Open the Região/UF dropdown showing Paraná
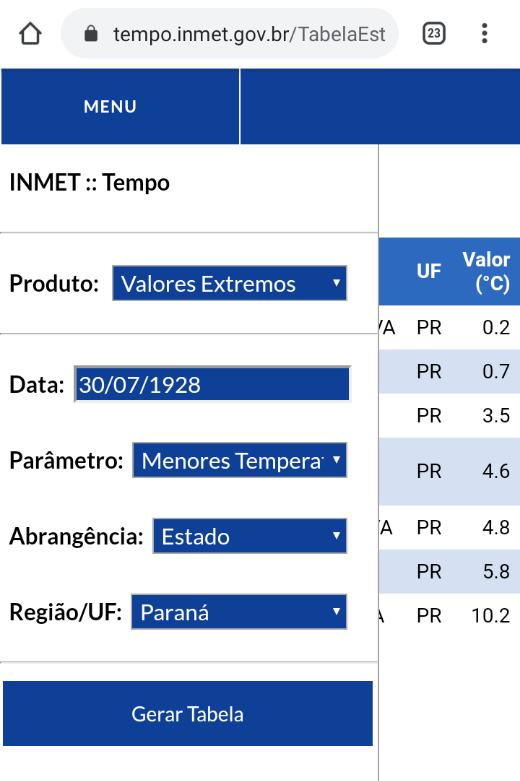This screenshot has width=520, height=781. (239, 612)
